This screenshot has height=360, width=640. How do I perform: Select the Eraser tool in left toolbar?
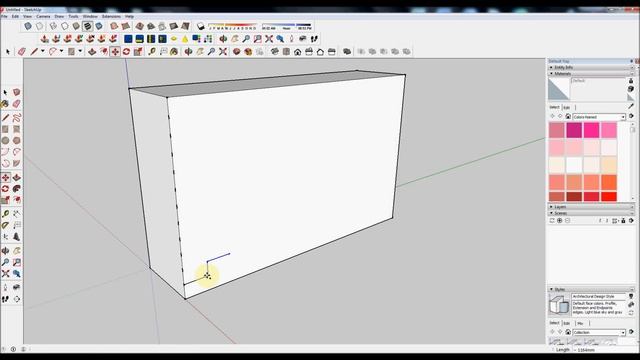(x=17, y=104)
